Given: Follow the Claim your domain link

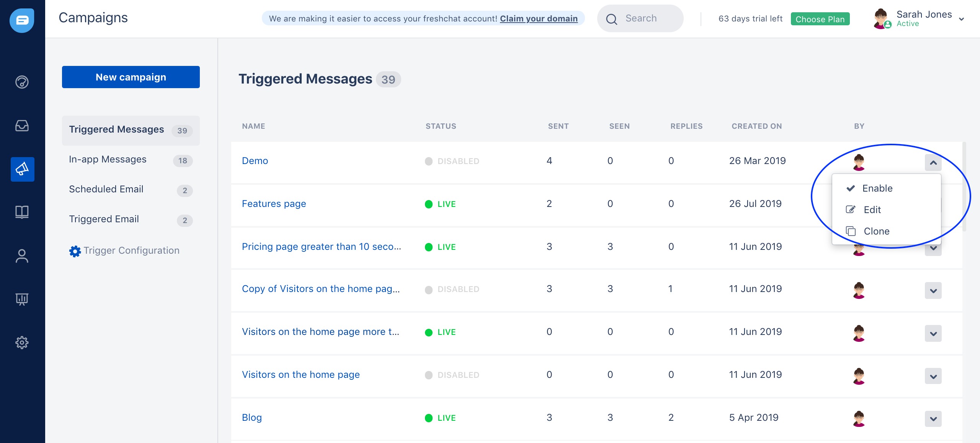Looking at the screenshot, I should point(539,18).
